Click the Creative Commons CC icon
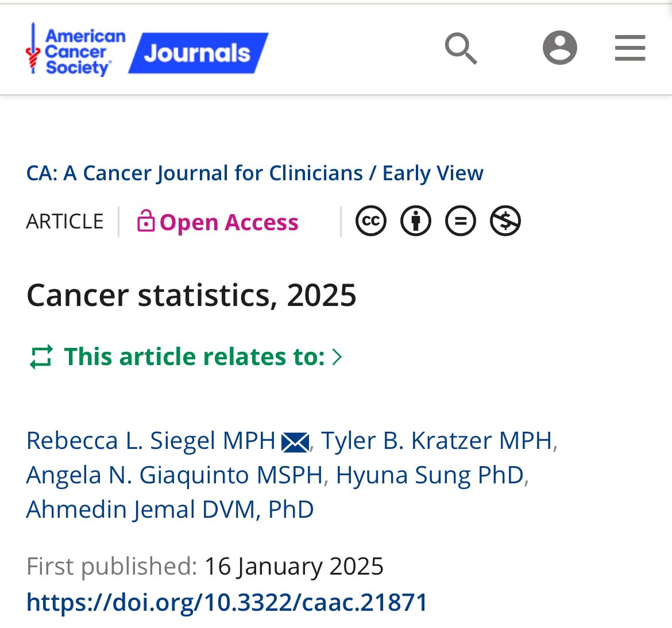 370,221
